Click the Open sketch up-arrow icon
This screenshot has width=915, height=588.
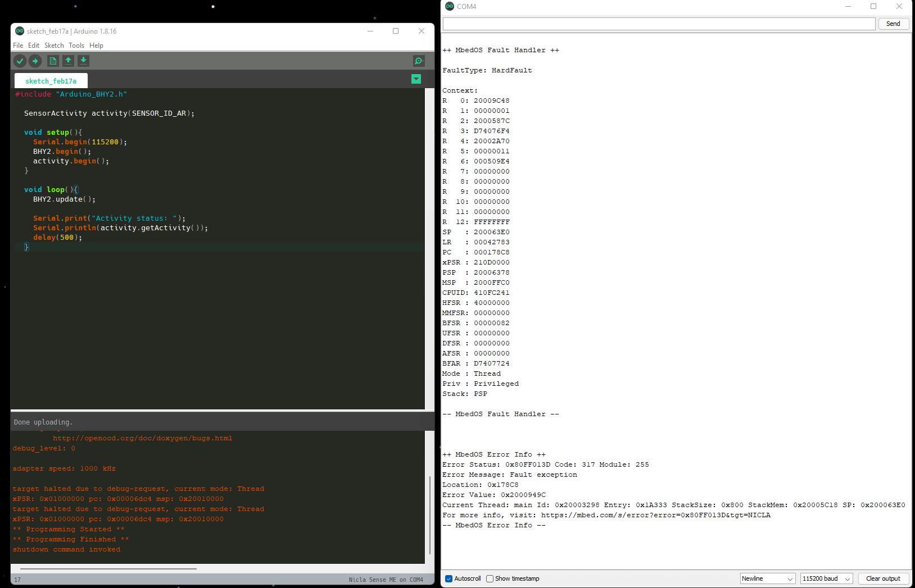pyautogui.click(x=68, y=61)
